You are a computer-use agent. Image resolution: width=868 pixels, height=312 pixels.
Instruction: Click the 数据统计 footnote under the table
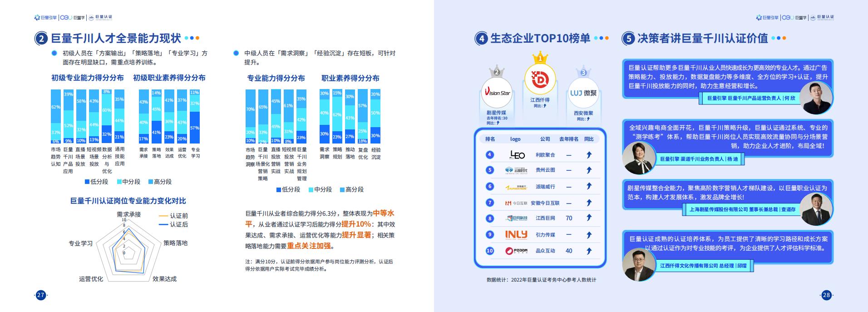541,280
